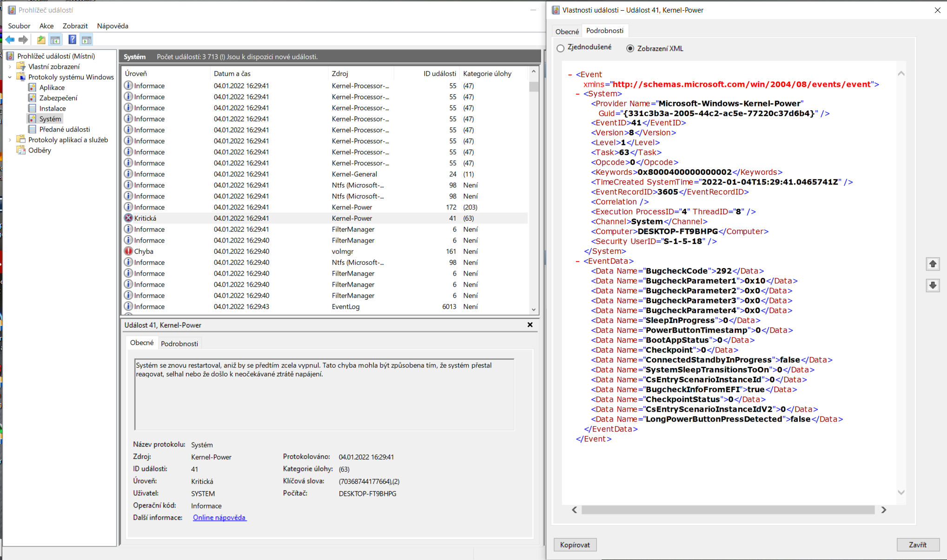This screenshot has height=560, width=947.
Task: Select the Zjednodušené radio button
Action: pyautogui.click(x=561, y=48)
